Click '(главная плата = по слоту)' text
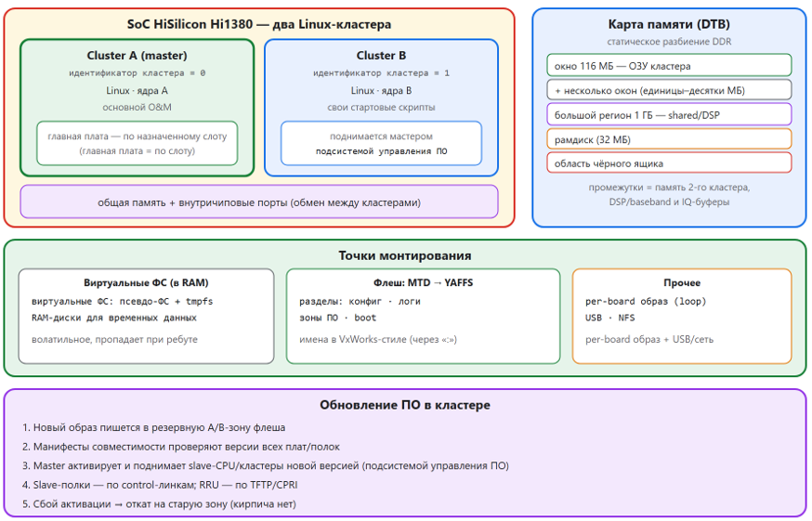This screenshot has width=812, height=521. (x=138, y=150)
